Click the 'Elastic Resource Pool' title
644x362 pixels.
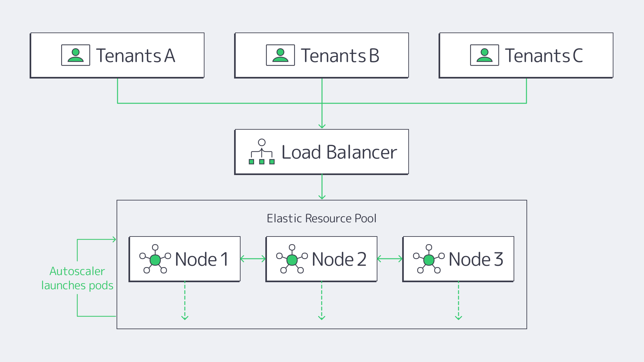coord(322,218)
